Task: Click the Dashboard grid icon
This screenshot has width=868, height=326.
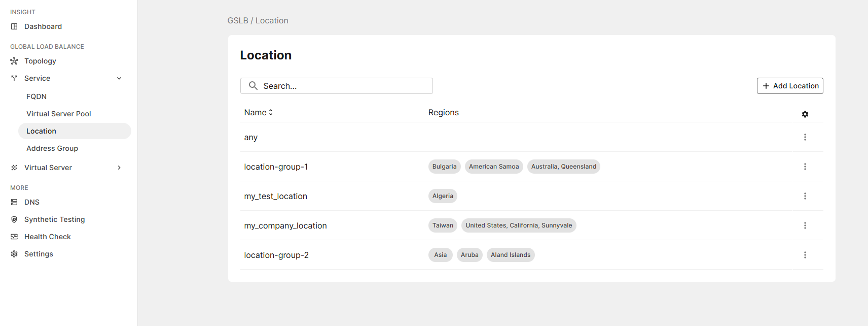Action: click(x=14, y=26)
